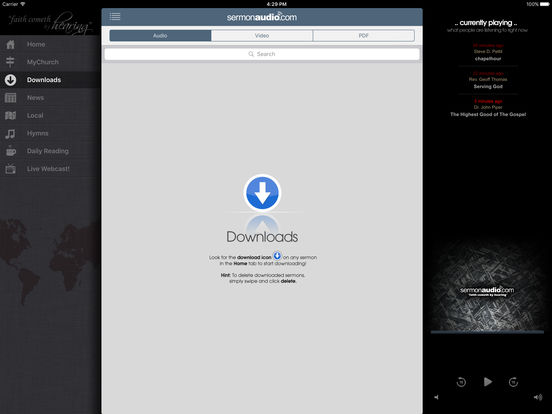Click the Faith cometh by hearing logo
The width and height of the screenshot is (552, 414).
50,23
